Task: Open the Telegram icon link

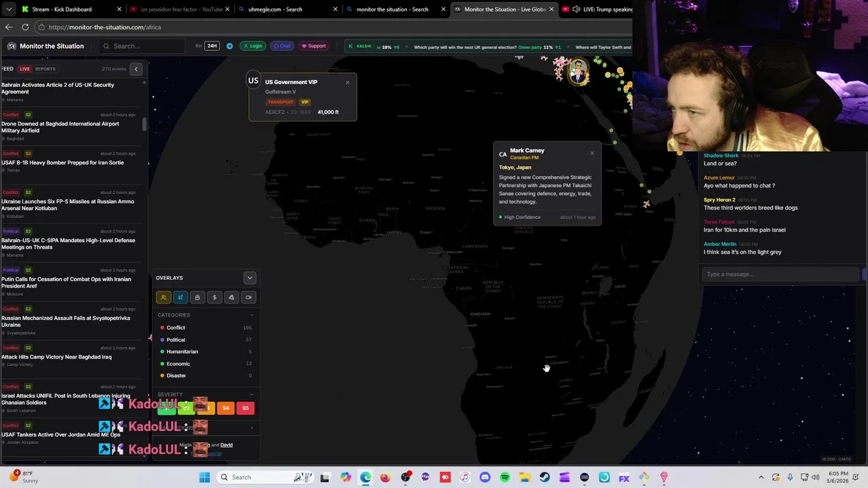Action: point(229,46)
